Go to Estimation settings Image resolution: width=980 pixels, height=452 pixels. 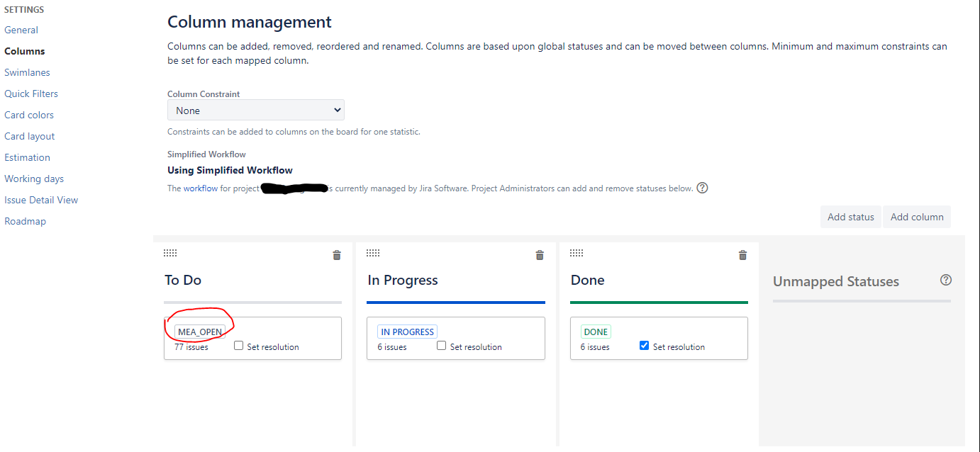pos(27,157)
